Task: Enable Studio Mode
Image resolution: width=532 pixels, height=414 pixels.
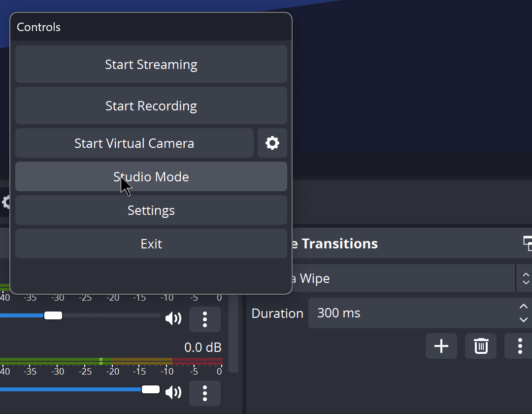Action: 151,176
